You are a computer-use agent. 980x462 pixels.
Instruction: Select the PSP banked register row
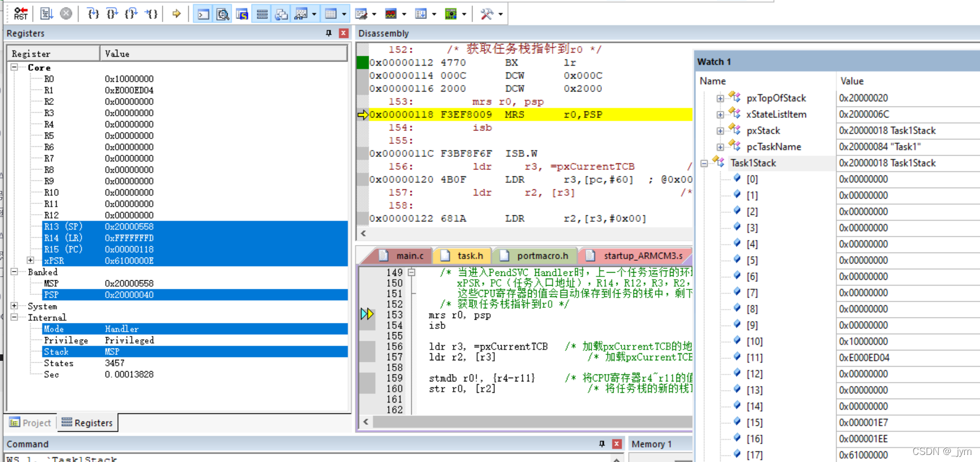[x=195, y=294]
